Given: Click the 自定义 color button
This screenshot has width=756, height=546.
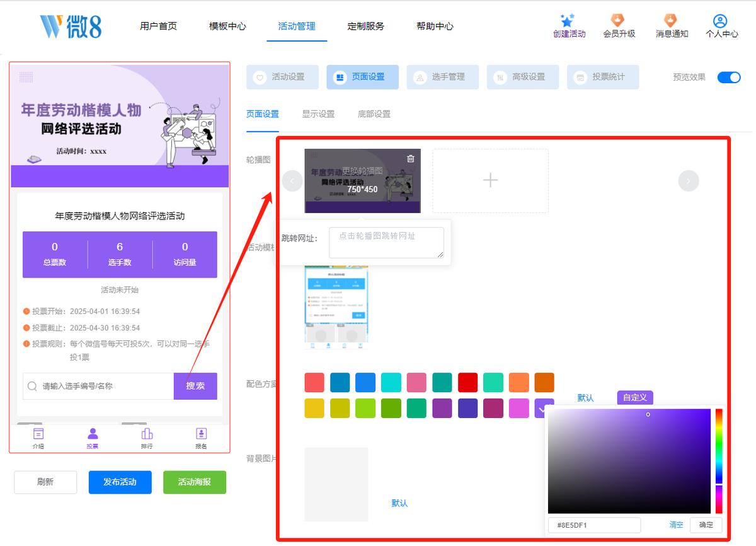Looking at the screenshot, I should (x=635, y=397).
